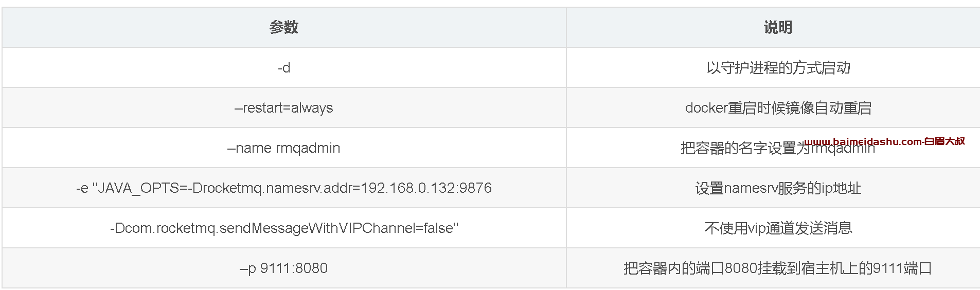This screenshot has height=290, width=980.
Task: Click the 以守护进程的方式启动 description
Action: point(778,68)
